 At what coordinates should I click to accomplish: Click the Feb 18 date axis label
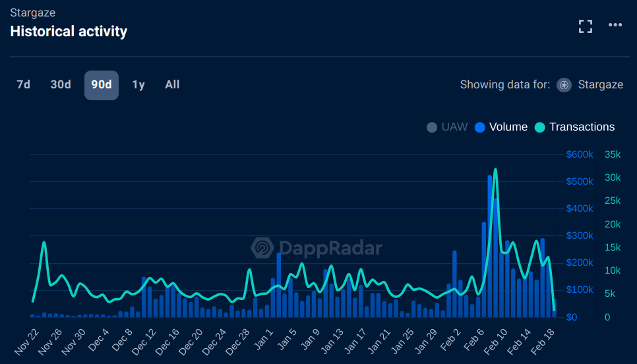coord(542,342)
